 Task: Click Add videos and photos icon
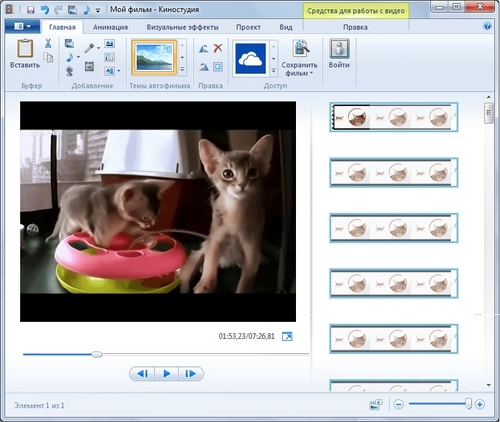click(69, 43)
